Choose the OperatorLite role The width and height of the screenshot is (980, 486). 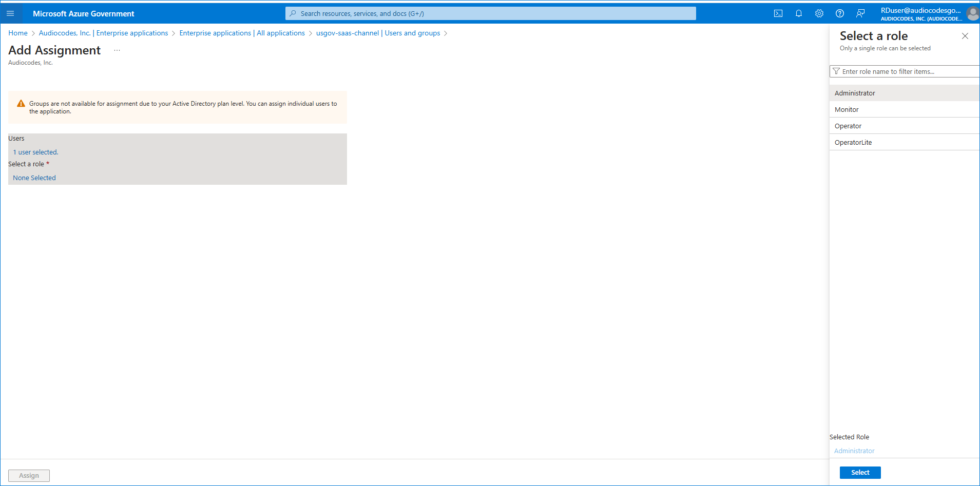coord(905,142)
